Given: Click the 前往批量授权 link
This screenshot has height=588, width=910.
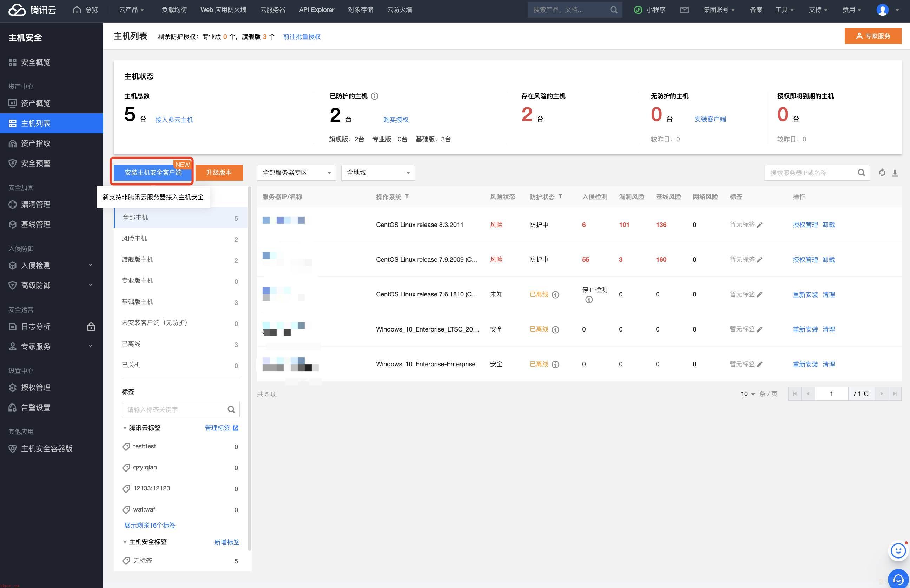Looking at the screenshot, I should (302, 36).
